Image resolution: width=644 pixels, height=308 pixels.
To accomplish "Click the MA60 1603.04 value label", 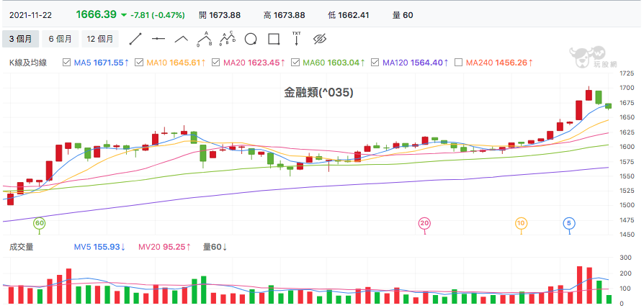I will click(334, 63).
